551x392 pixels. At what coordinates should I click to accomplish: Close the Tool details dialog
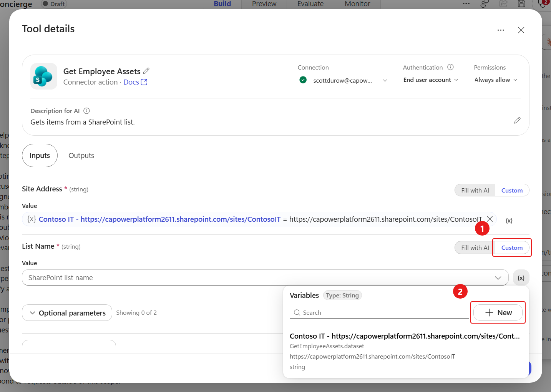(521, 30)
